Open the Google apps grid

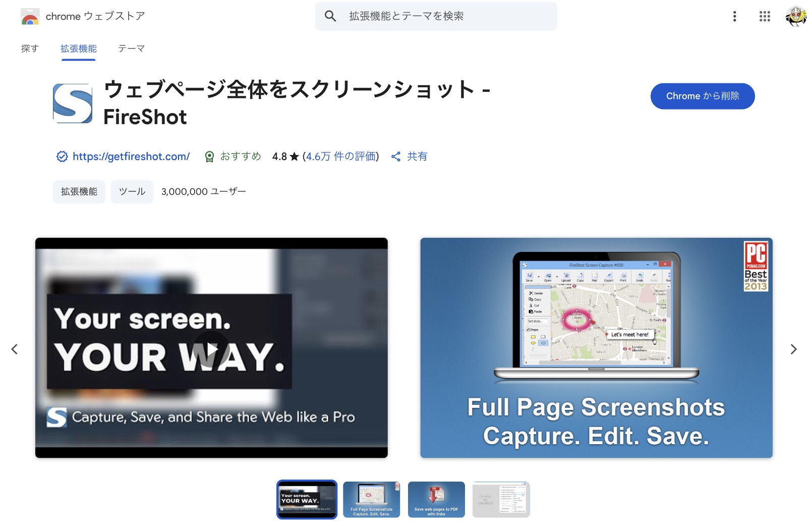(765, 16)
